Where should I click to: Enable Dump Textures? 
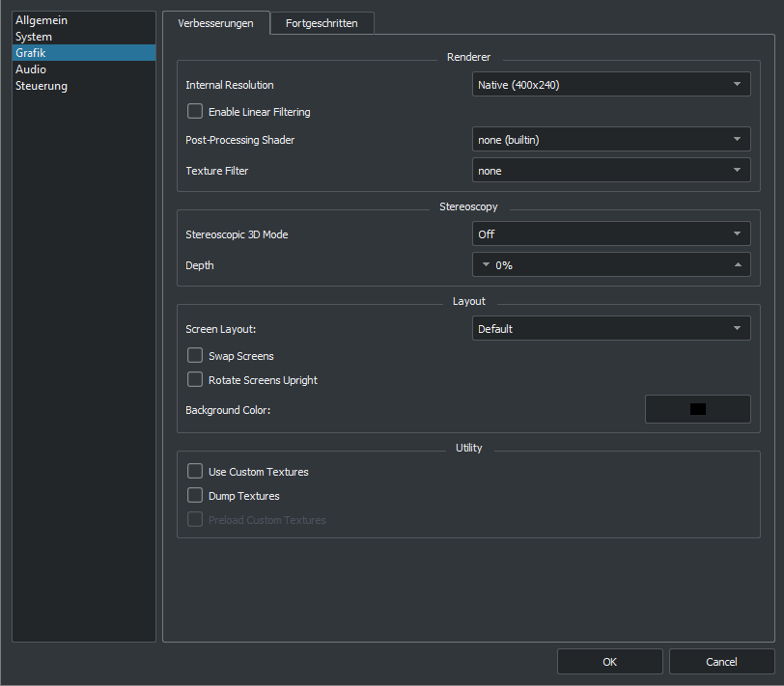(x=194, y=495)
